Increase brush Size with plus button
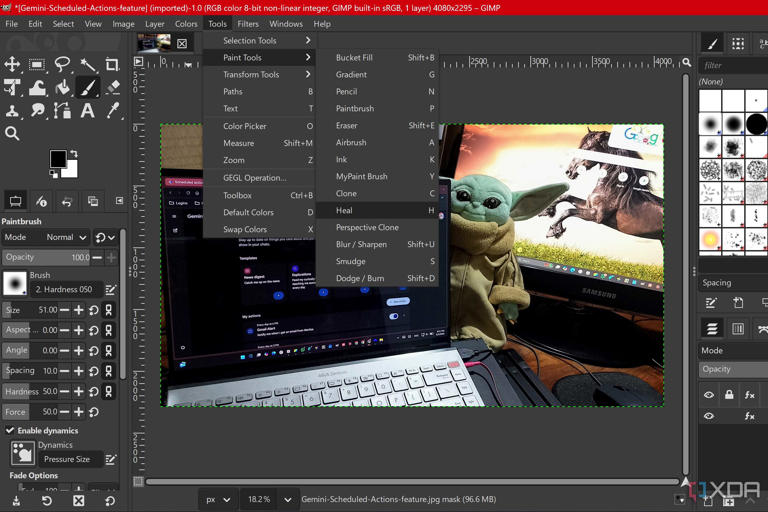 (78, 310)
